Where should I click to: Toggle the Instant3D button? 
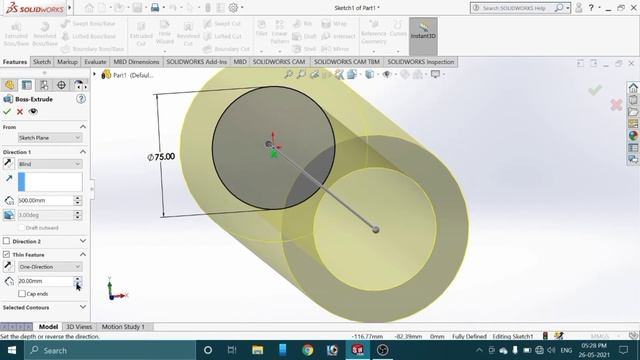coord(423,36)
